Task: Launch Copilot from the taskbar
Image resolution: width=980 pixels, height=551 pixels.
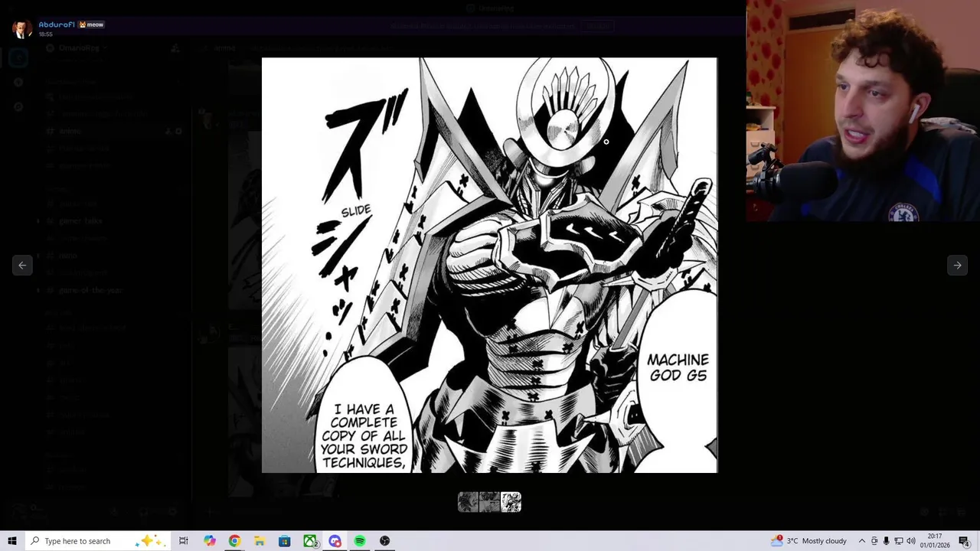Action: [210, 541]
